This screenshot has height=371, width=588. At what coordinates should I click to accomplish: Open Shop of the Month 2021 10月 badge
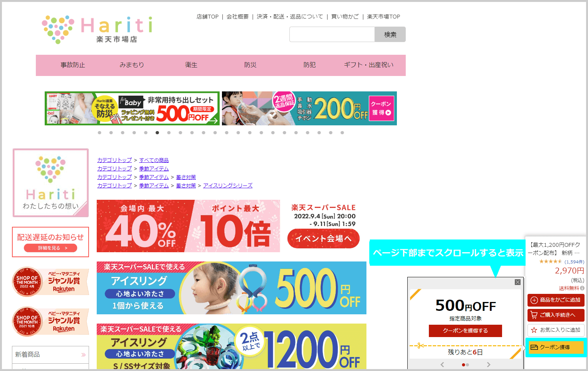(x=50, y=321)
